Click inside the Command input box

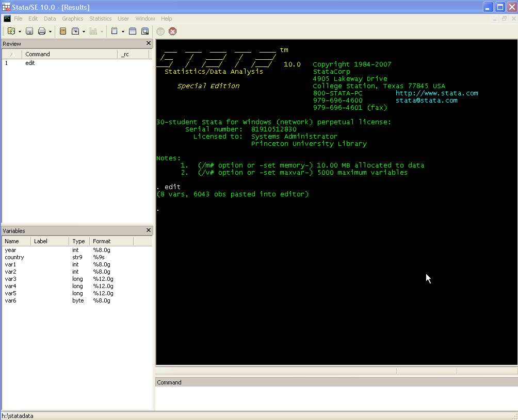(x=335, y=398)
